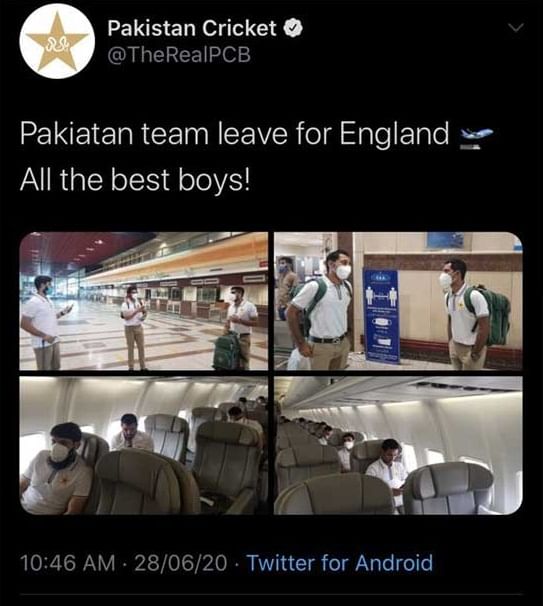Expand the tweet options chevron
543x606 pixels.
click(516, 28)
